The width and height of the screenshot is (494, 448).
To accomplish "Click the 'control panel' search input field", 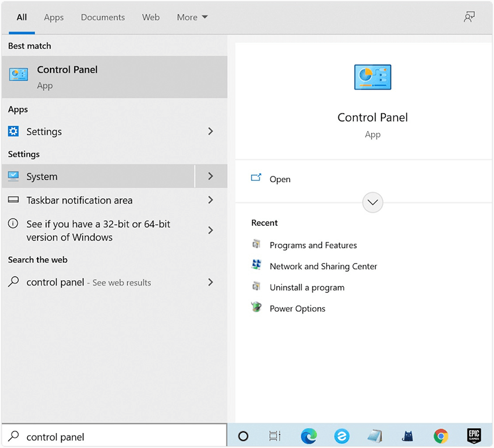I will 114,436.
